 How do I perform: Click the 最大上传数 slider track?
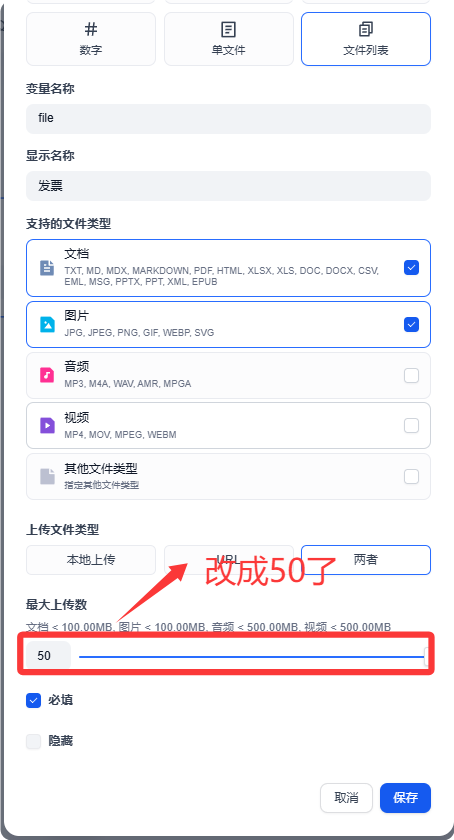click(252, 656)
